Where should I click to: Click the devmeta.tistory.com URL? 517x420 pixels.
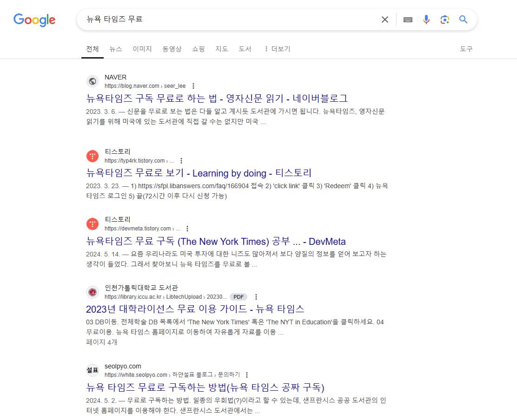[142, 229]
